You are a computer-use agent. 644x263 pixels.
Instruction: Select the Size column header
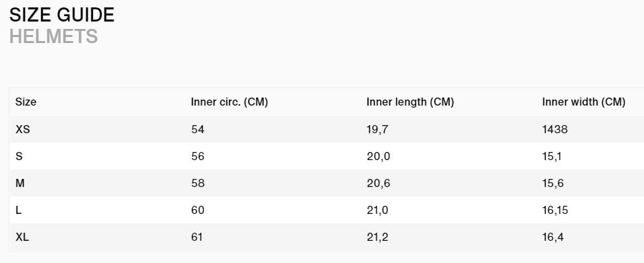point(26,102)
